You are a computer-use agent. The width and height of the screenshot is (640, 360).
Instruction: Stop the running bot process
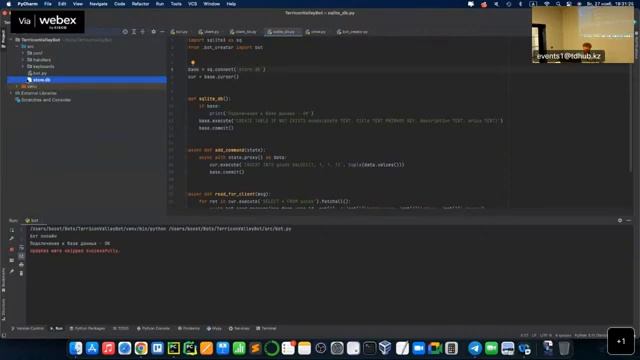(12, 249)
